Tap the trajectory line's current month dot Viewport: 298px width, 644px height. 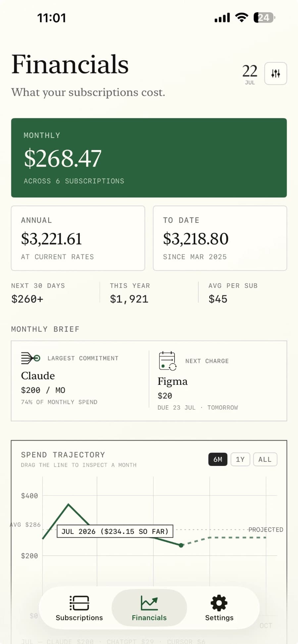point(181,545)
